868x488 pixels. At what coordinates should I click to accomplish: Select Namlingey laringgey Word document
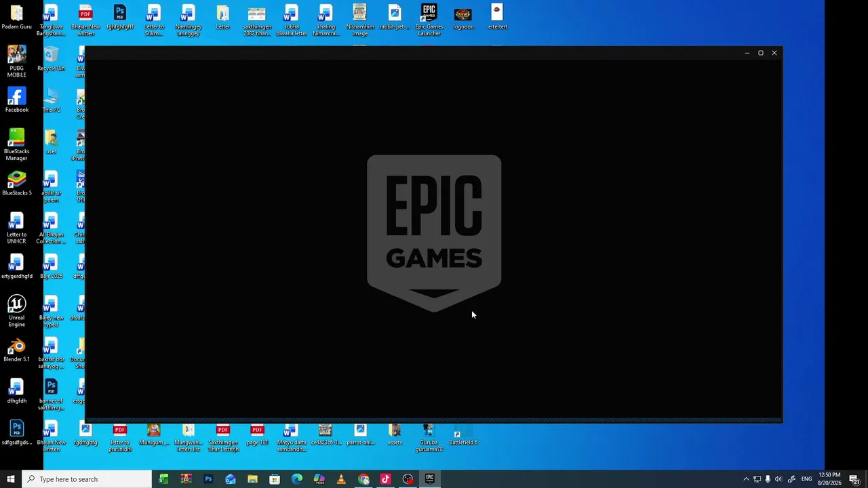coord(189,20)
